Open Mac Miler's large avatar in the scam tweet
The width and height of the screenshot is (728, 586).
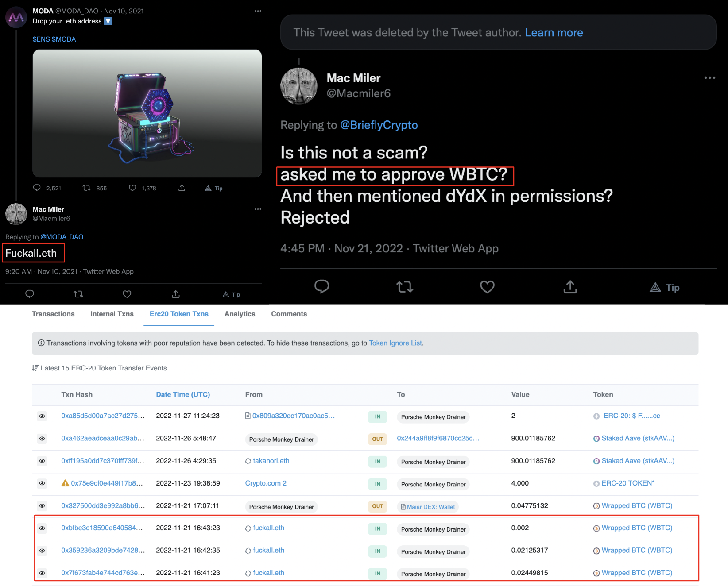tap(299, 86)
